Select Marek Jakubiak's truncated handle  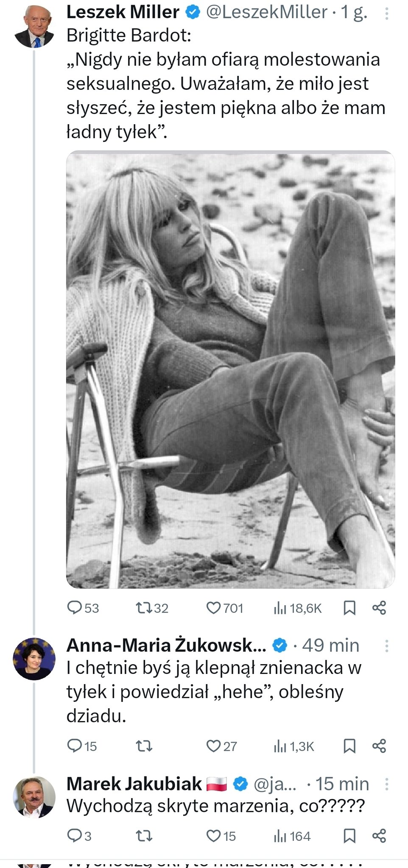(274, 783)
